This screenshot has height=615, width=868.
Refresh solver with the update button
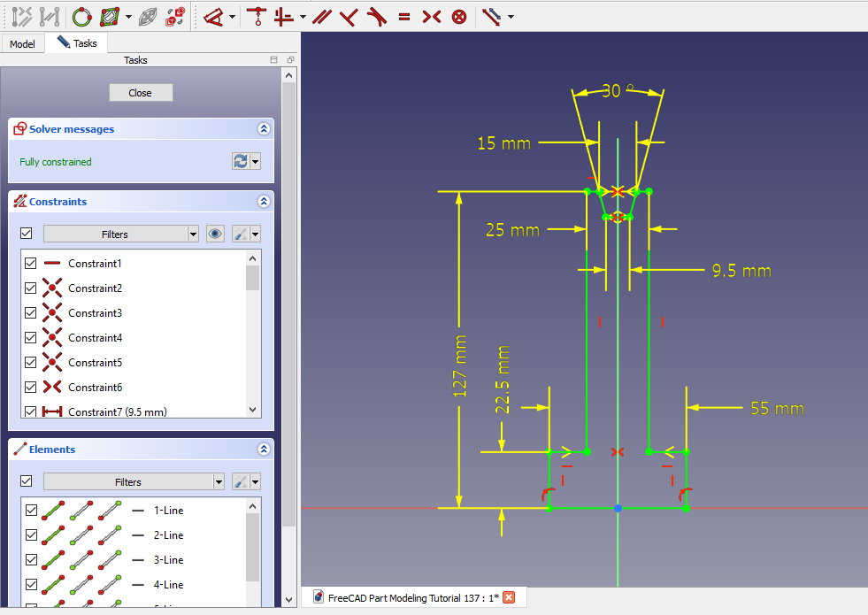(x=240, y=161)
